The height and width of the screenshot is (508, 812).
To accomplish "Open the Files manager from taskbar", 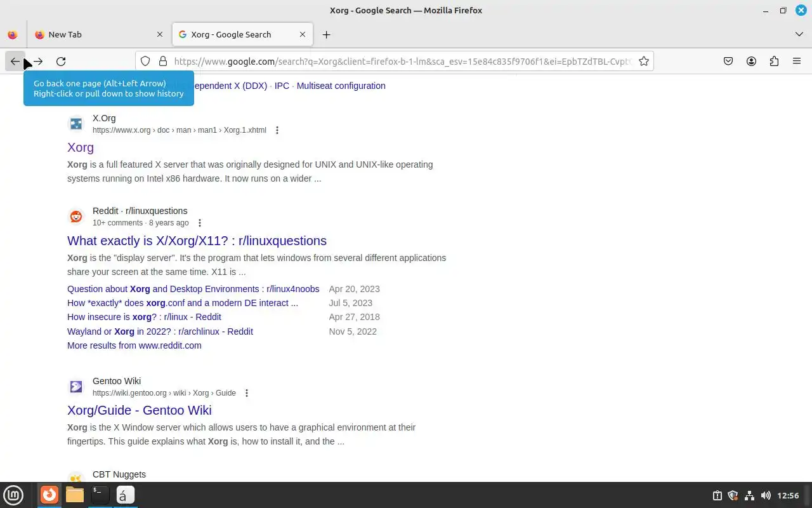I will pyautogui.click(x=75, y=495).
